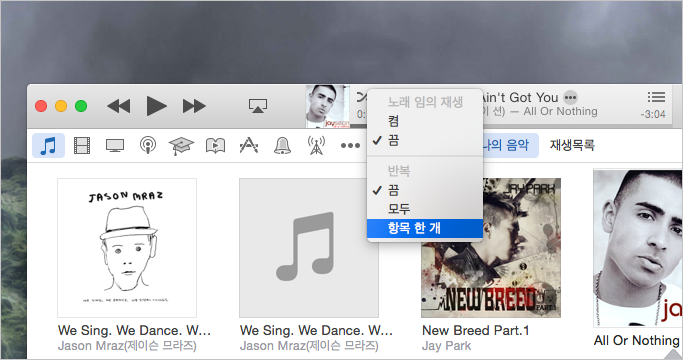The width and height of the screenshot is (683, 360).
Task: Open the Audiobooks book icon
Action: point(215,146)
